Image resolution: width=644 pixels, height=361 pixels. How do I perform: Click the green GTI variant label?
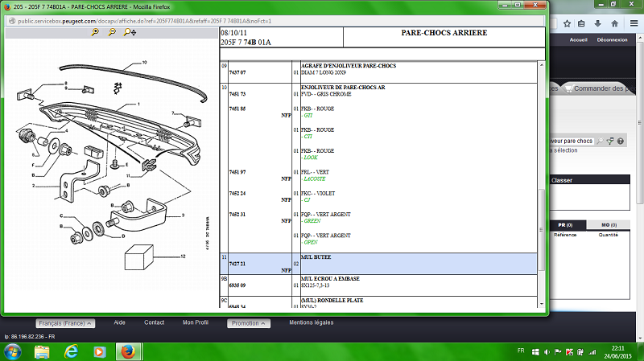[308, 116]
